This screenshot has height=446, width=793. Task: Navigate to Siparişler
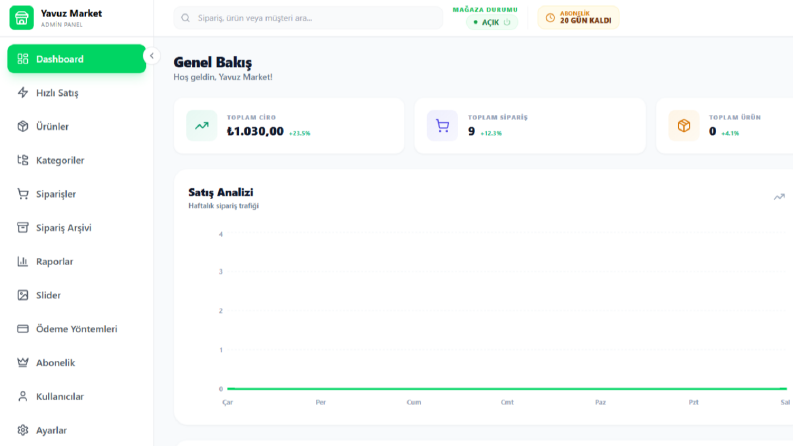pos(76,194)
